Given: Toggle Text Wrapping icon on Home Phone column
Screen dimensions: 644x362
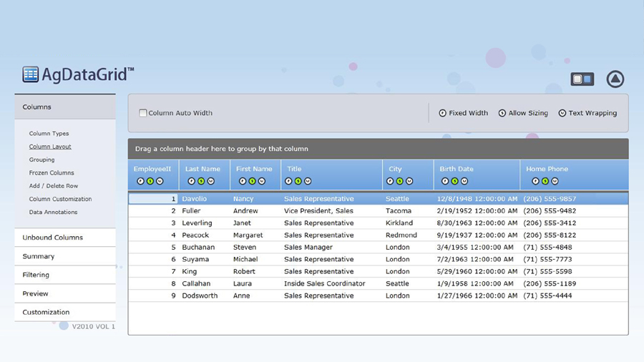Looking at the screenshot, I should (554, 181).
